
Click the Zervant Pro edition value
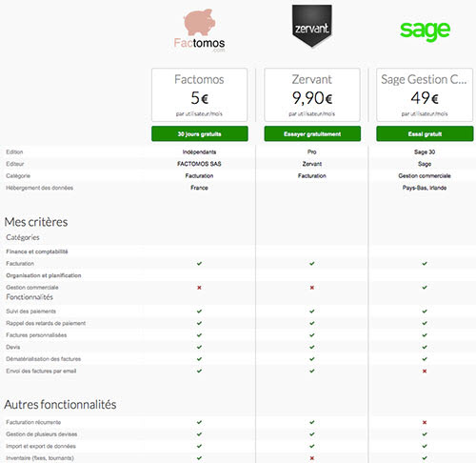point(312,151)
